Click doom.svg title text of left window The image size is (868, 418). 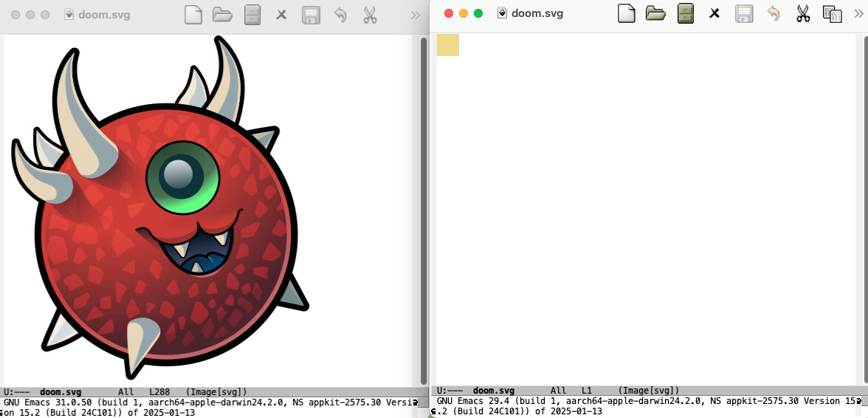pos(104,15)
